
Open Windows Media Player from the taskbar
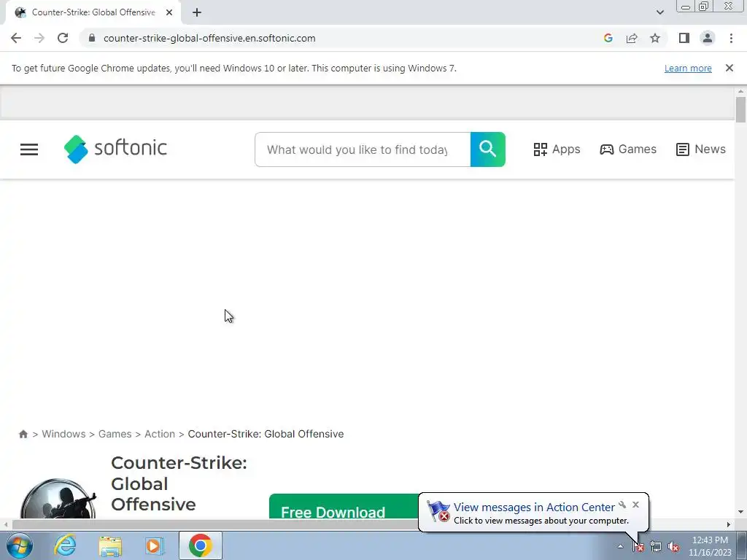154,545
